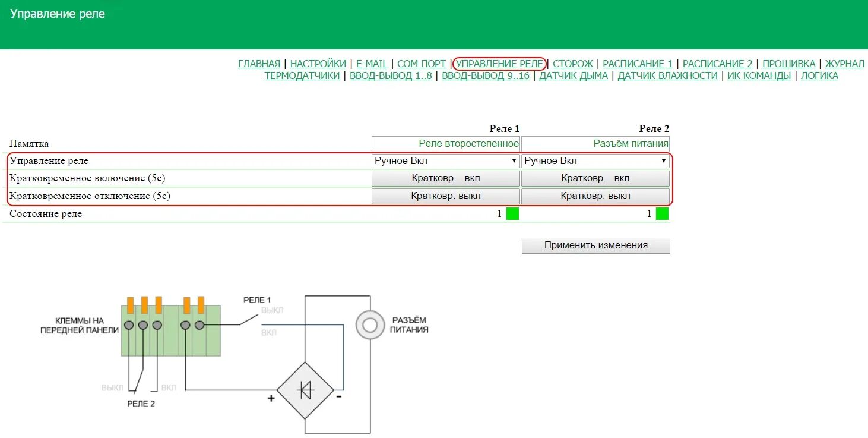Click Реле 2 memo field 'Разъём питания'
Screen dimensions: 868x438
pyautogui.click(x=595, y=143)
